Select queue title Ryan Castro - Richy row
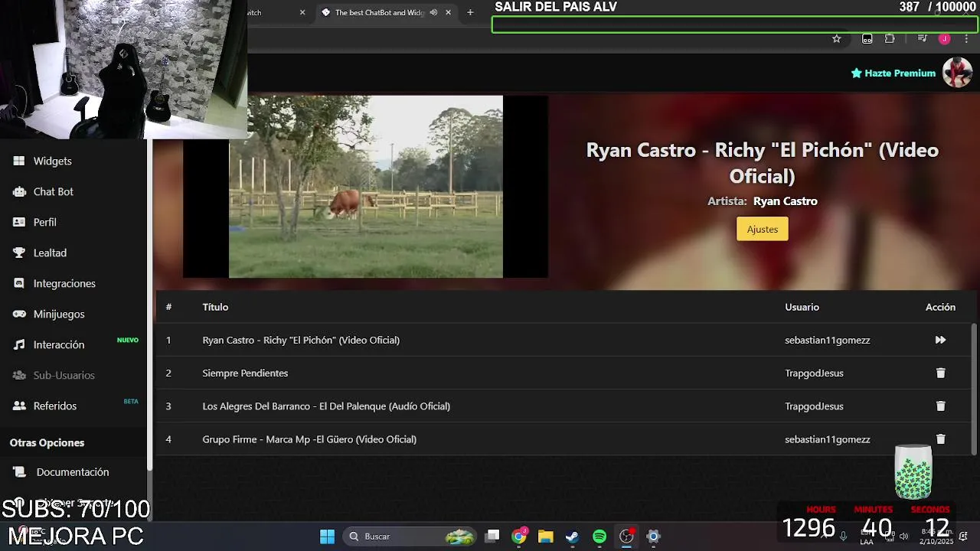Screen dimensions: 980x551 (301, 340)
